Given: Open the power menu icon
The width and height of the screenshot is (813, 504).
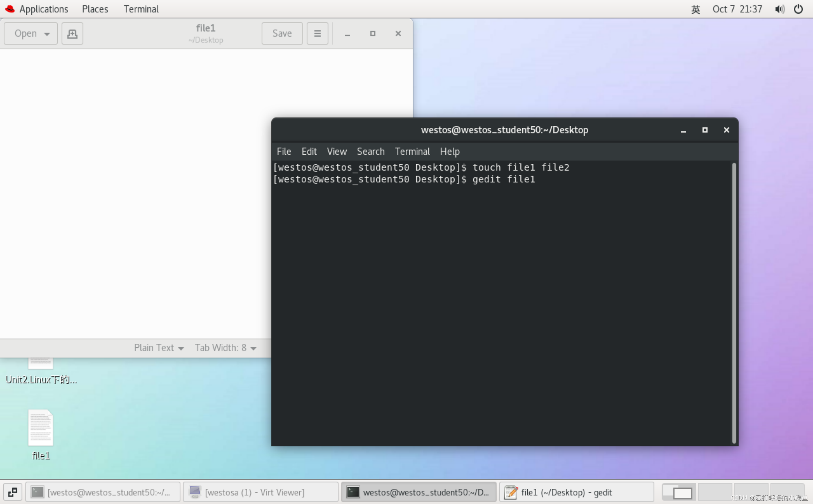Looking at the screenshot, I should (798, 9).
